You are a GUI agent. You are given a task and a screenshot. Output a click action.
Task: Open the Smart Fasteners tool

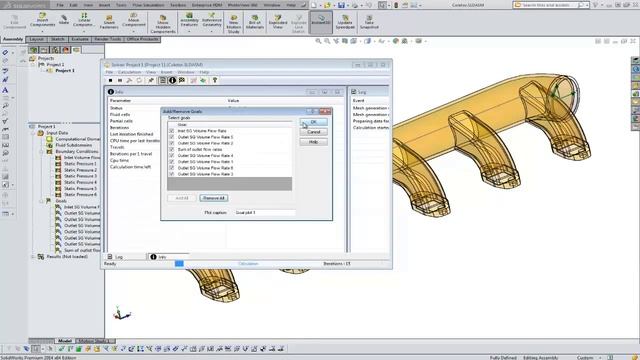[109, 22]
